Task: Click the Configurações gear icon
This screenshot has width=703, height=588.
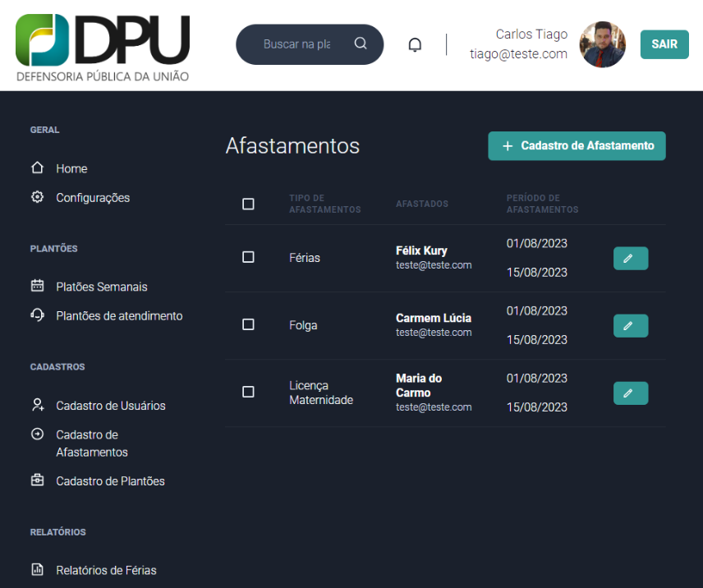Action: (37, 197)
